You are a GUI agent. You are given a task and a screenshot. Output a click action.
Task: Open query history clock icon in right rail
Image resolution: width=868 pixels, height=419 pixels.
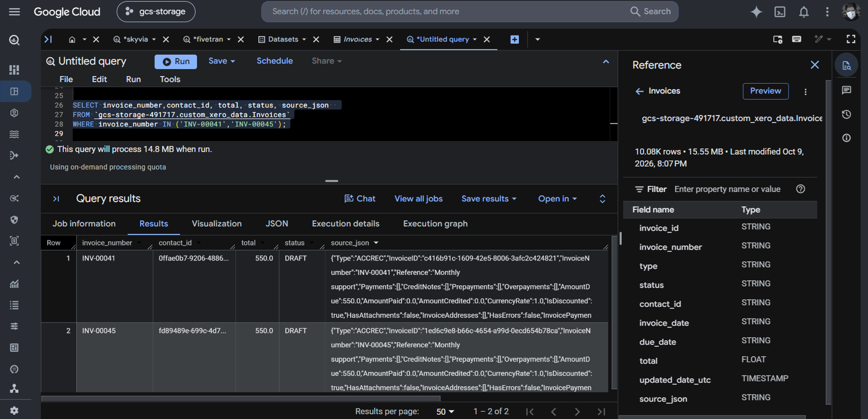point(846,114)
